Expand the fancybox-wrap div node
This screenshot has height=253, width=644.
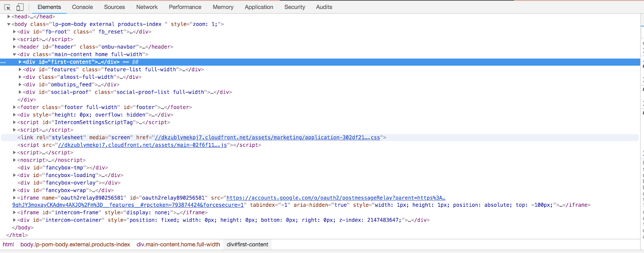[14, 190]
